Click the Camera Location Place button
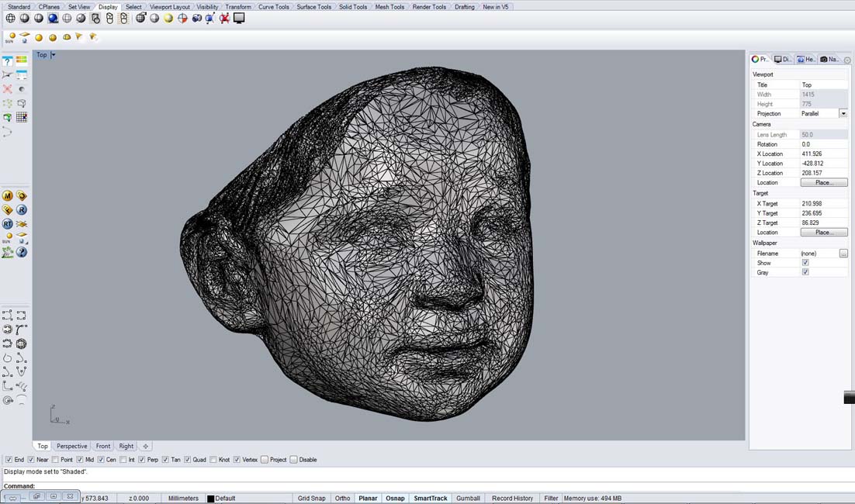This screenshot has height=504, width=855. pos(824,182)
